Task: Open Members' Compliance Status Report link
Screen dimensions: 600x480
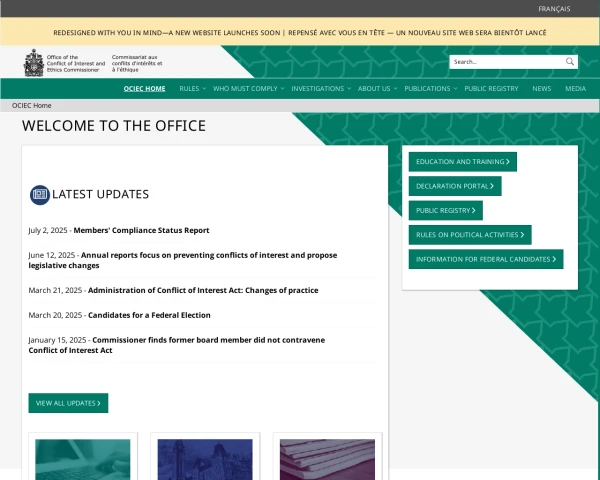Action: (141, 230)
